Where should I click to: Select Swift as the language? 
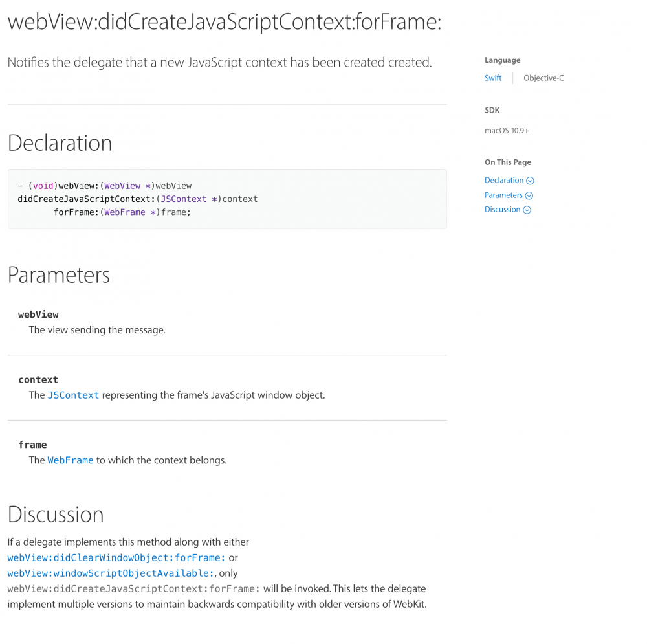493,78
